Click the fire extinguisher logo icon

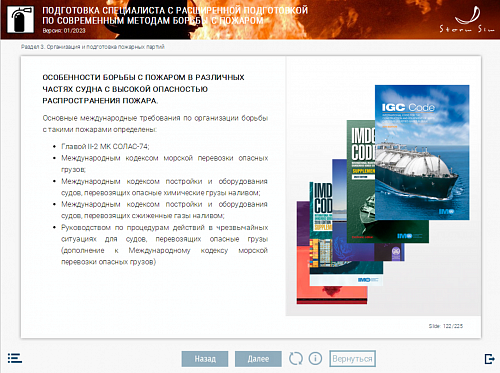[21, 20]
